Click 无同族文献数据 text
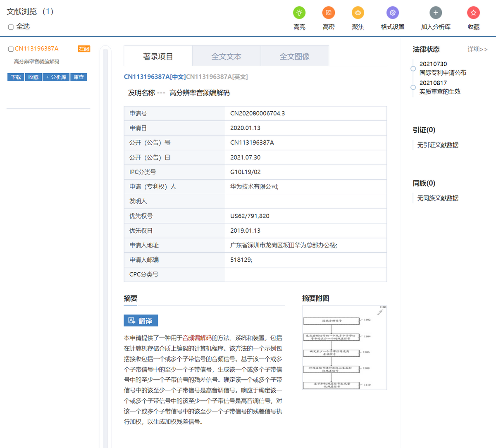Screen dimensions: 496x448 (x=438, y=198)
